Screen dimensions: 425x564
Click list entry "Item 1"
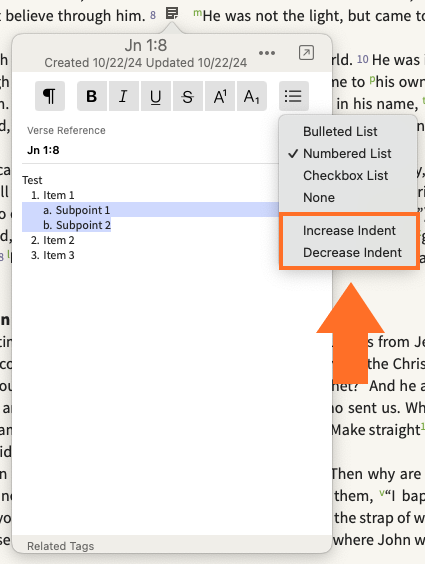tap(59, 195)
